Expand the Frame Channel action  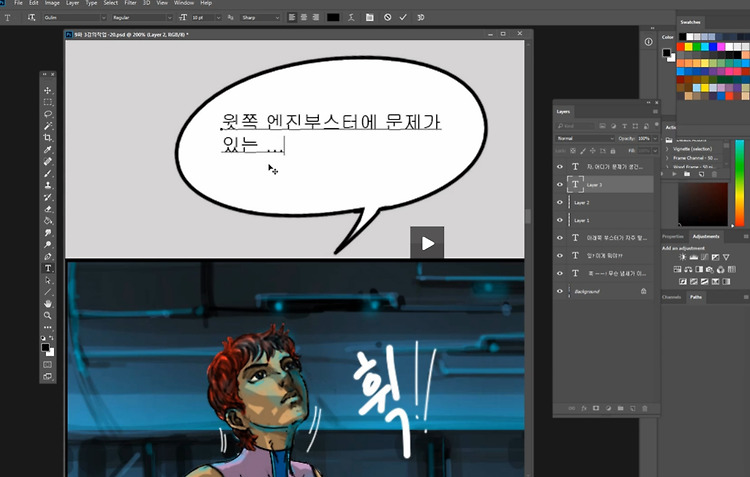tap(667, 158)
